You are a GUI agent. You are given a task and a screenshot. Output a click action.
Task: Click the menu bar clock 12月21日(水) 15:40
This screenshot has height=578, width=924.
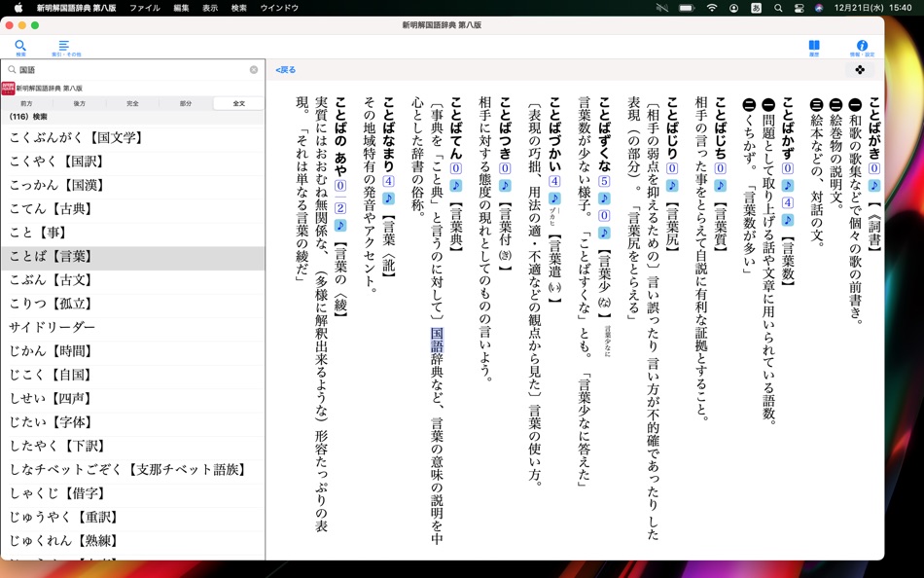click(x=872, y=8)
